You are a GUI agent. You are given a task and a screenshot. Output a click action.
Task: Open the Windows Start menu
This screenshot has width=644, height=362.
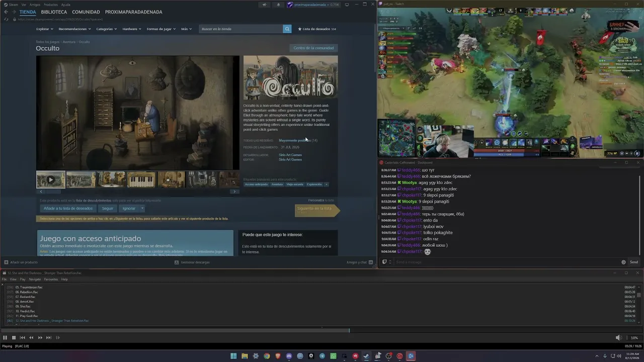(x=233, y=356)
